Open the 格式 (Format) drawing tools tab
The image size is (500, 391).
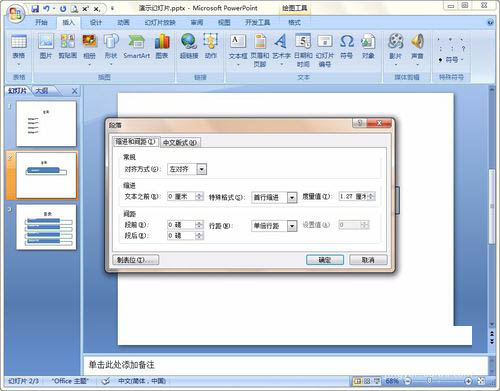pyautogui.click(x=294, y=22)
